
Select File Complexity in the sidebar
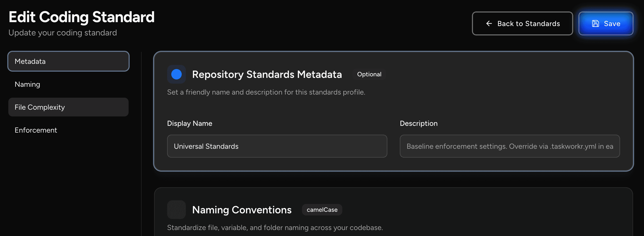(68, 107)
